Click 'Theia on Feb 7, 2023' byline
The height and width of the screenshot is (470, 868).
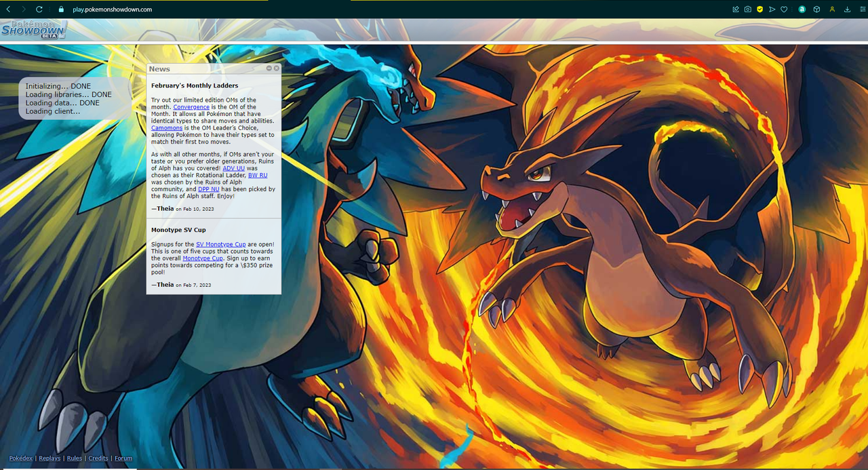point(181,285)
